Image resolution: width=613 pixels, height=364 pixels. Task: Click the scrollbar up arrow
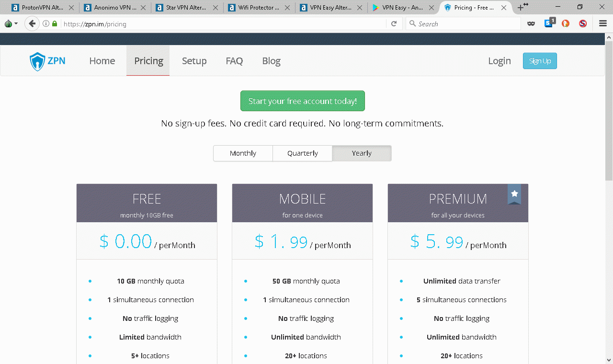click(609, 37)
